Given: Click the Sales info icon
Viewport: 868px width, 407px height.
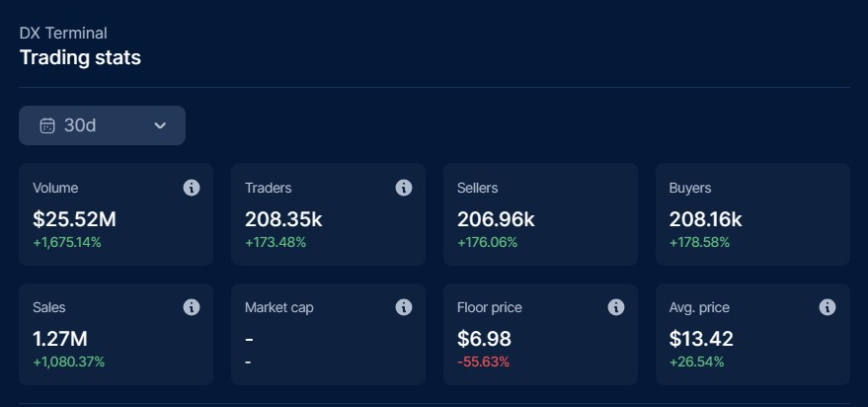Looking at the screenshot, I should coord(192,307).
